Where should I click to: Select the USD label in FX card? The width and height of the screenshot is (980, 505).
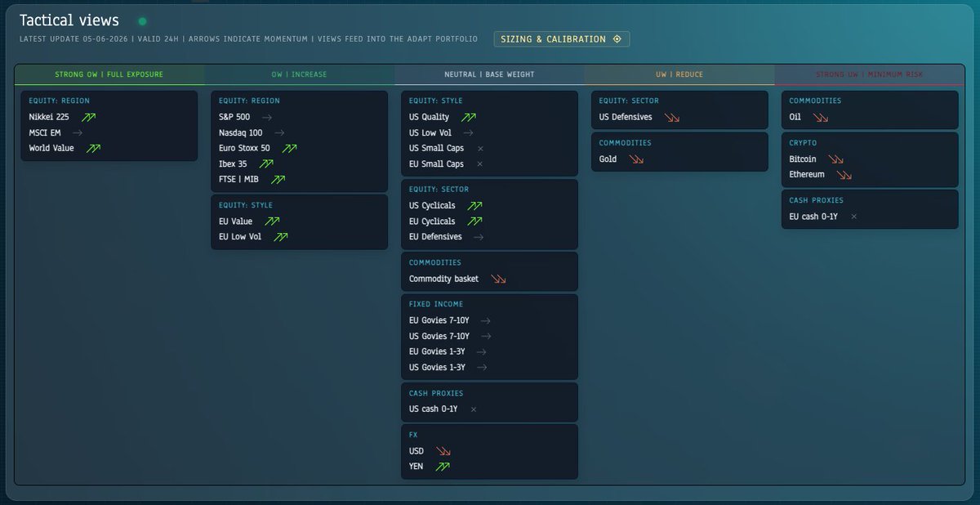tap(416, 451)
